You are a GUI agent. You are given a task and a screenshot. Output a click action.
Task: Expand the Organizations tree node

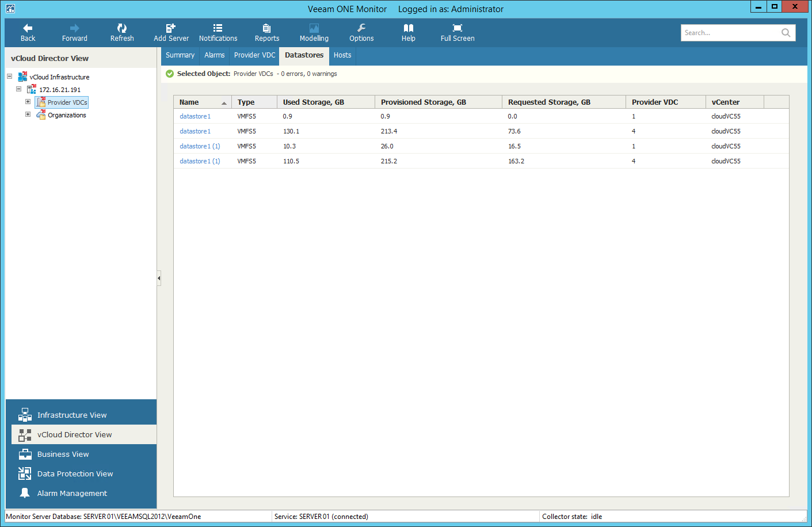pos(28,114)
